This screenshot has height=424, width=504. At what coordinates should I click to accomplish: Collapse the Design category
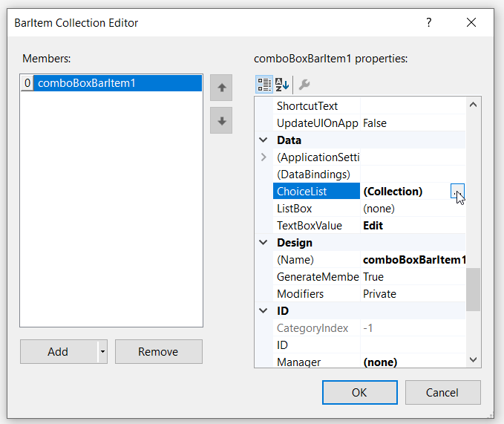coord(263,243)
